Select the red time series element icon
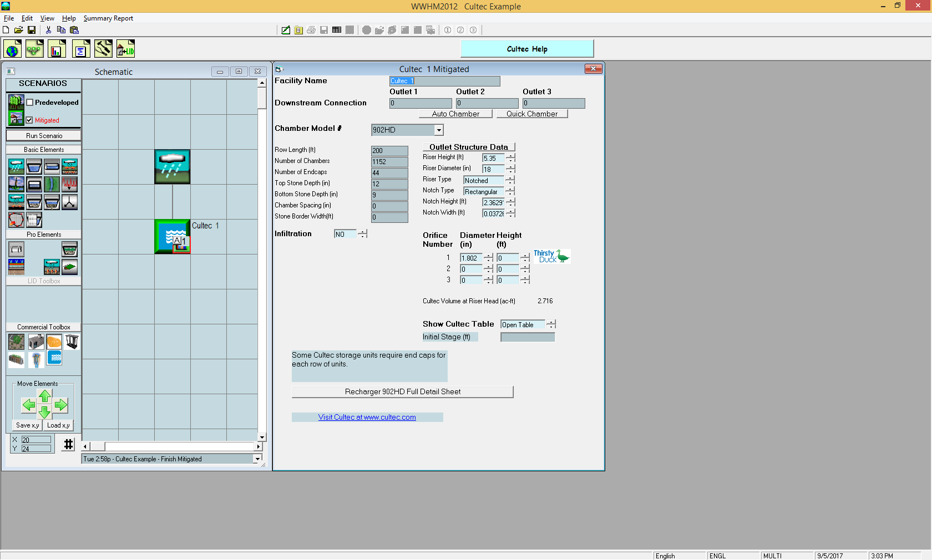This screenshot has width=932, height=560. (x=69, y=184)
